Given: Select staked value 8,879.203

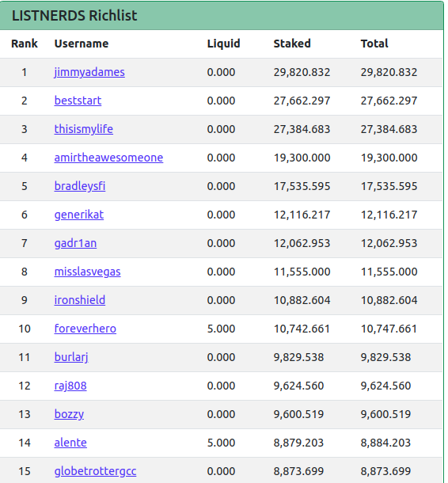Looking at the screenshot, I should click(x=298, y=443).
